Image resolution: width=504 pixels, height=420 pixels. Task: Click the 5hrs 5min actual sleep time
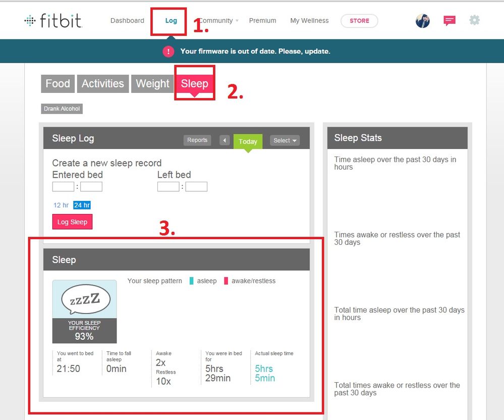point(265,374)
